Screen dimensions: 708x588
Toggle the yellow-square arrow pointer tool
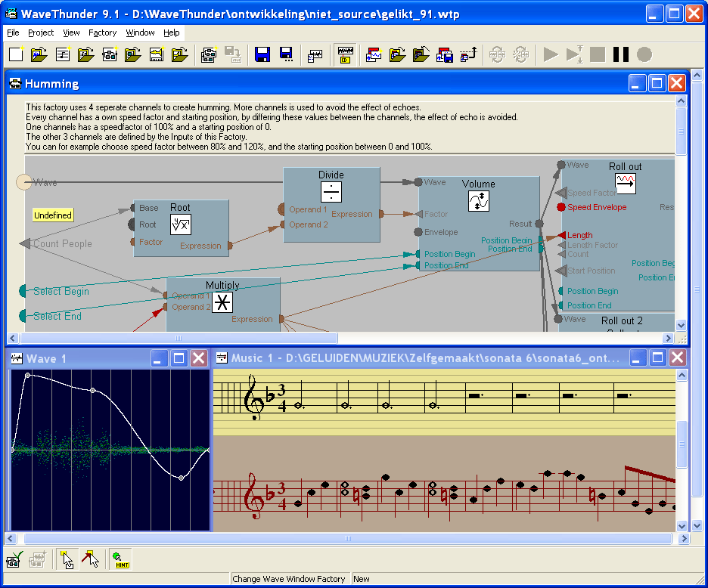coord(67,559)
